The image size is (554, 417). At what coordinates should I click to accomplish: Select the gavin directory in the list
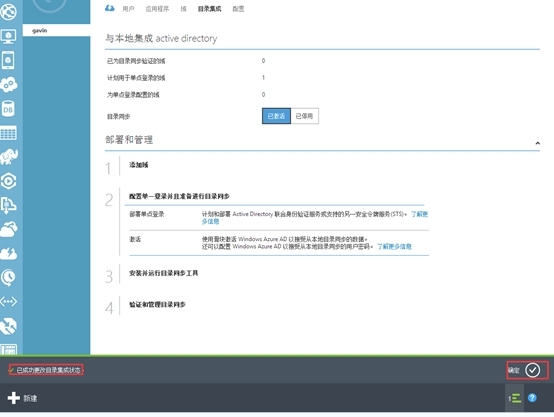[57, 30]
